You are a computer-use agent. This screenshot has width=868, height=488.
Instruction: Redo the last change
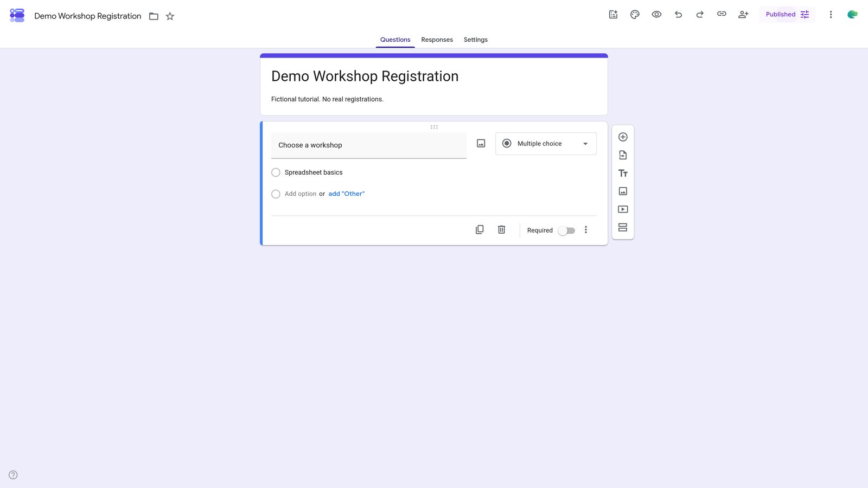point(700,15)
